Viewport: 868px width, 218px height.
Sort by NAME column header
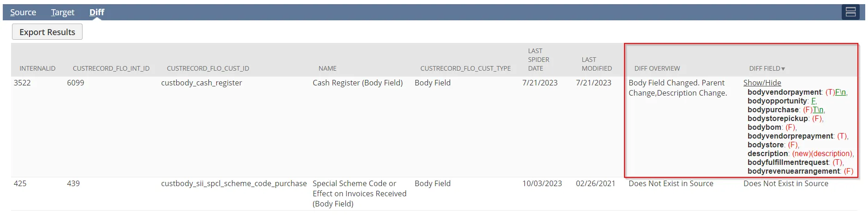[x=327, y=68]
